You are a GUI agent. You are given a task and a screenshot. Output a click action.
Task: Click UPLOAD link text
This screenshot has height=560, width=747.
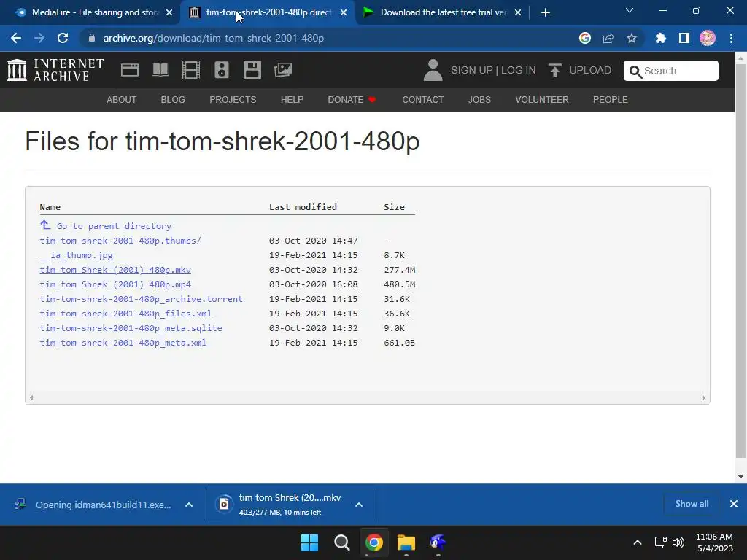click(x=590, y=71)
